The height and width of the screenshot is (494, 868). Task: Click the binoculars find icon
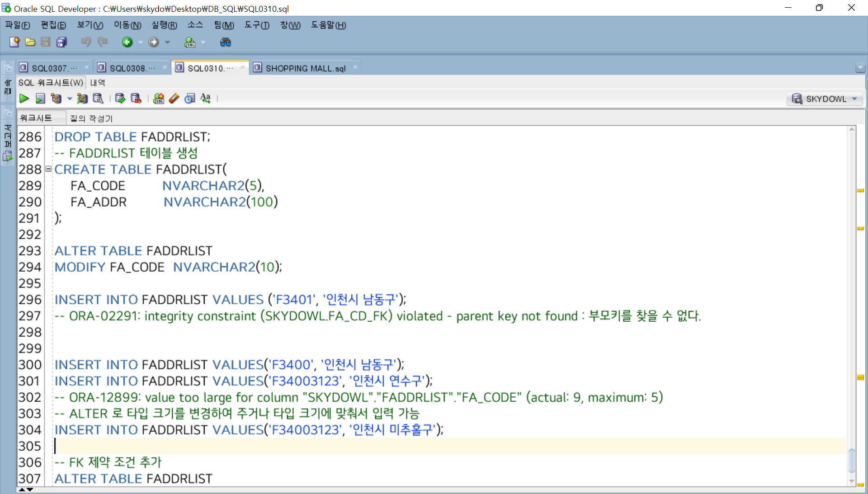225,42
